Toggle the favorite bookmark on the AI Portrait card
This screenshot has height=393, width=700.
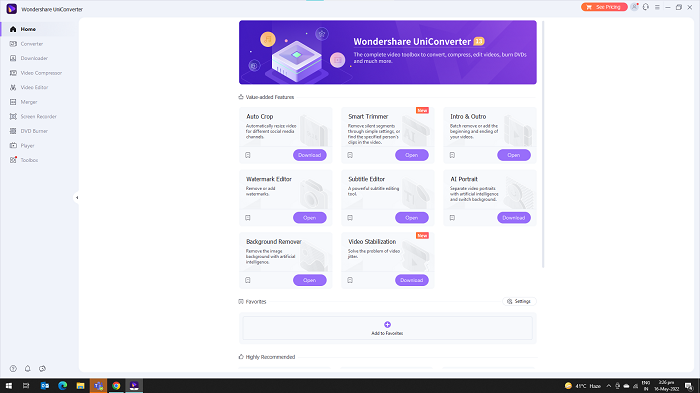tap(452, 218)
